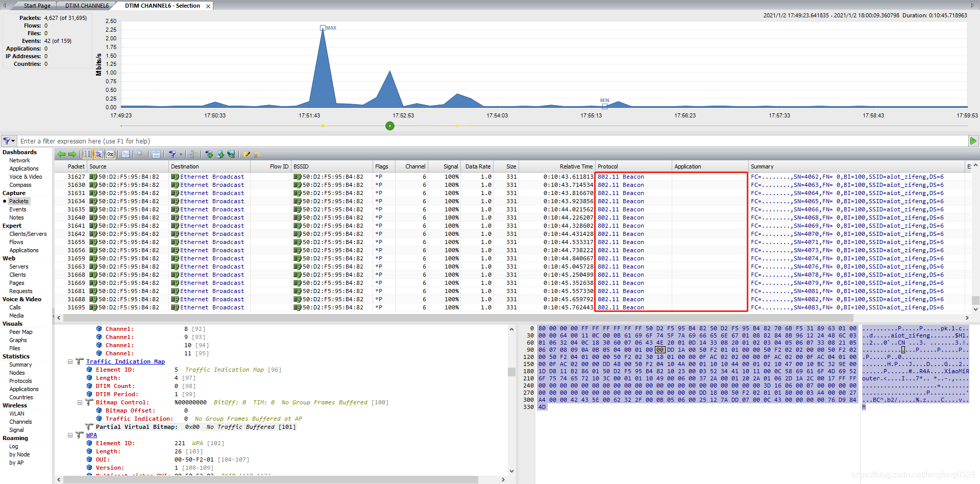The image size is (980, 484).
Task: Sort by the Signal column header
Action: pyautogui.click(x=444, y=166)
